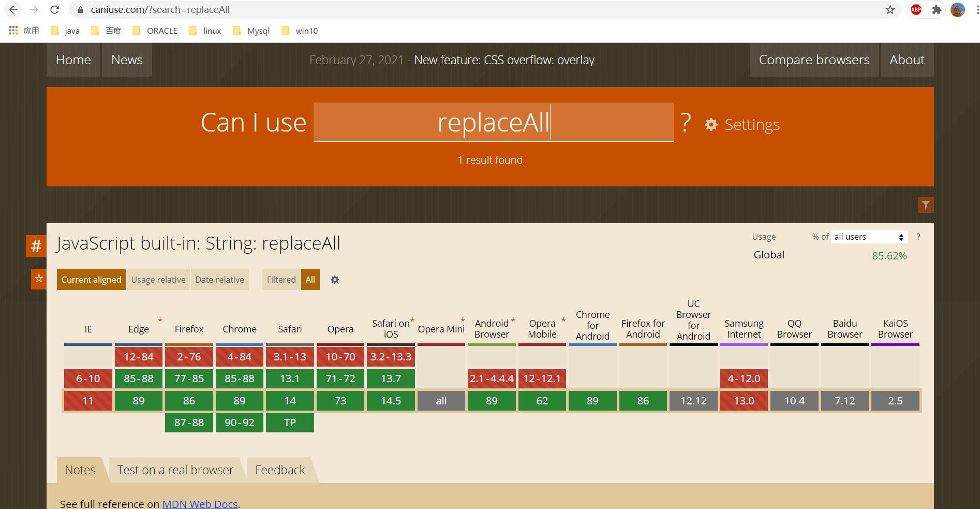
Task: Open the Home page
Action: (x=73, y=60)
